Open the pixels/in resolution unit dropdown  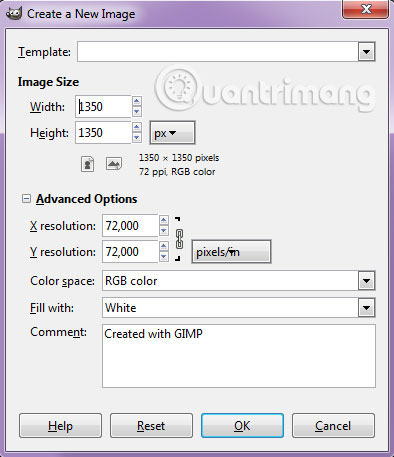click(x=231, y=252)
